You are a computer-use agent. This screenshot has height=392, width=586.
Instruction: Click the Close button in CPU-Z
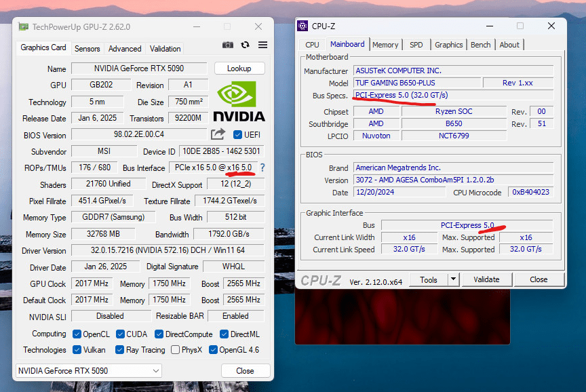click(x=539, y=279)
